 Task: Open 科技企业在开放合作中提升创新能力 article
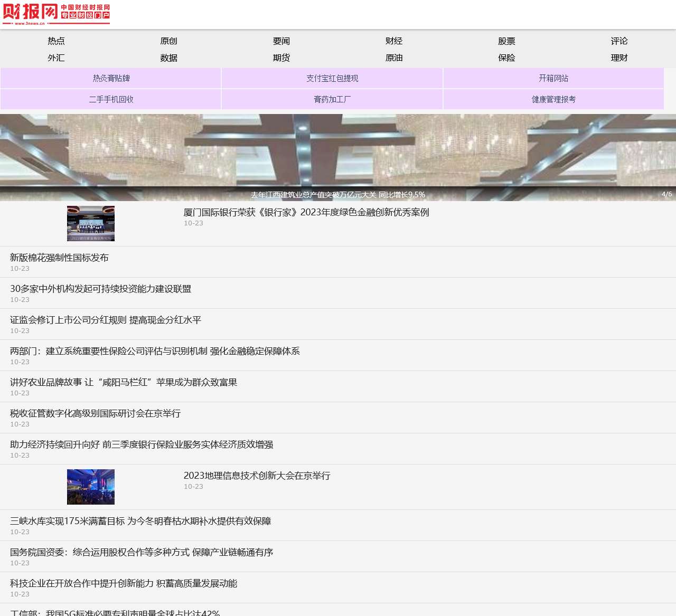pyautogui.click(x=124, y=583)
